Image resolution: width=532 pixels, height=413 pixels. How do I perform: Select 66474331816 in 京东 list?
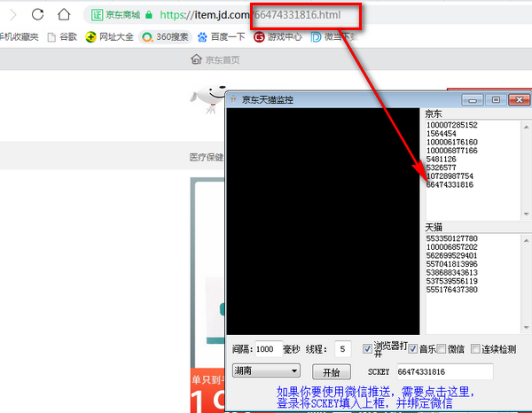450,185
